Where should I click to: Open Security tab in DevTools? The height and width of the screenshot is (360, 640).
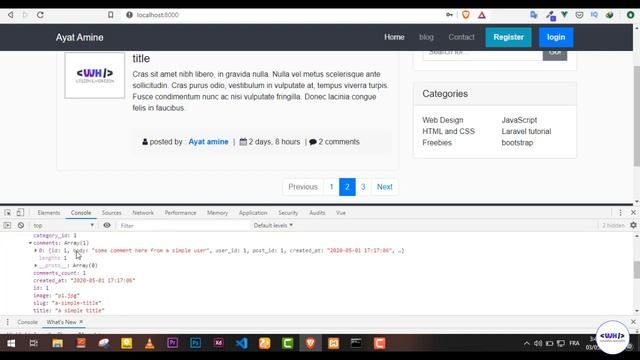288,213
